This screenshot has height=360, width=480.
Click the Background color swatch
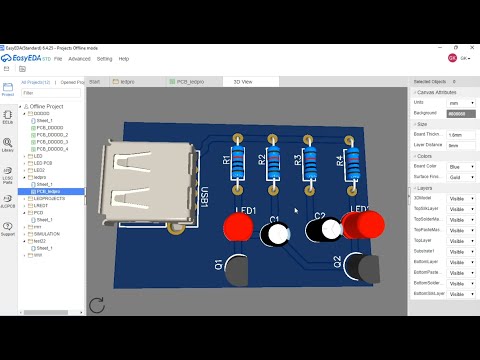coord(461,114)
